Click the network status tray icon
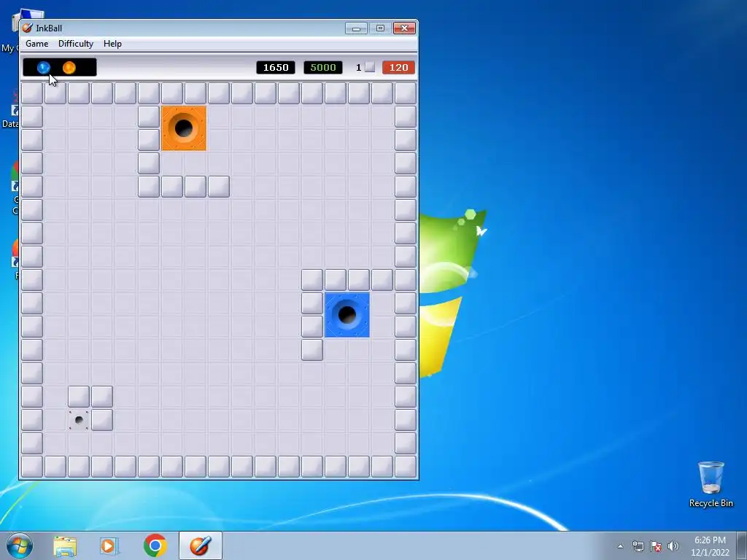This screenshot has height=560, width=747. tap(638, 546)
